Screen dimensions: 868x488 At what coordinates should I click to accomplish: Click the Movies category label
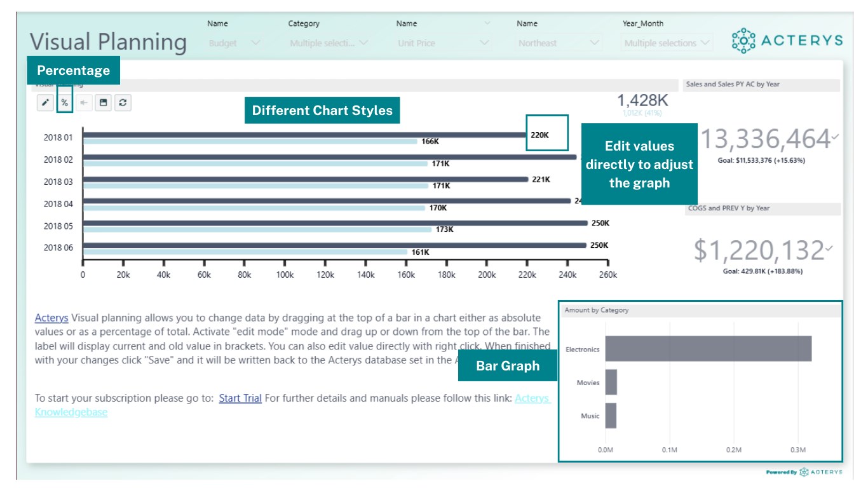(588, 383)
